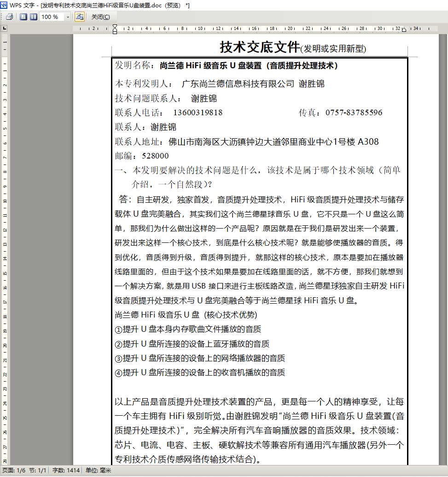Click the unit 单位: 毫米 in status bar
448x477 pixels.
point(98,471)
